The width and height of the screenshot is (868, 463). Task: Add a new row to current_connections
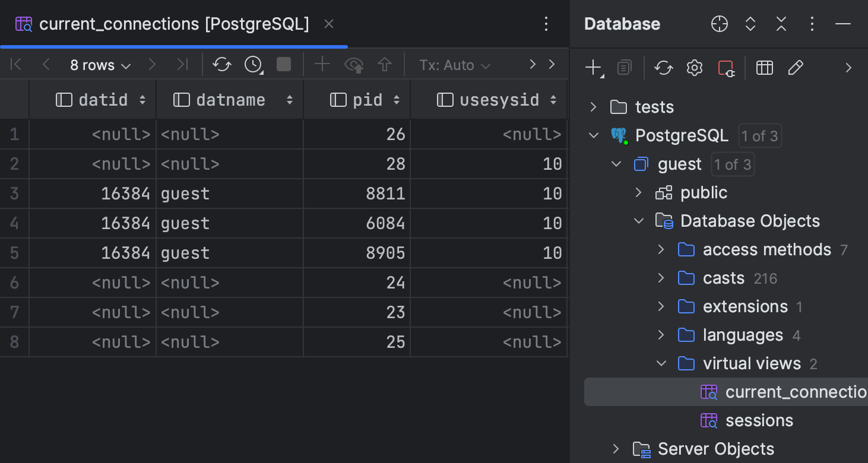pos(322,65)
